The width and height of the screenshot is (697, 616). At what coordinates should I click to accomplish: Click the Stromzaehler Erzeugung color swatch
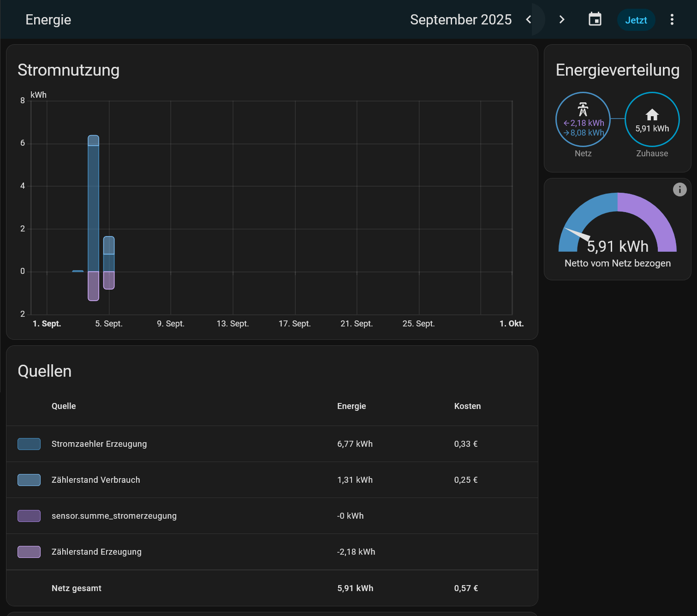tap(29, 444)
